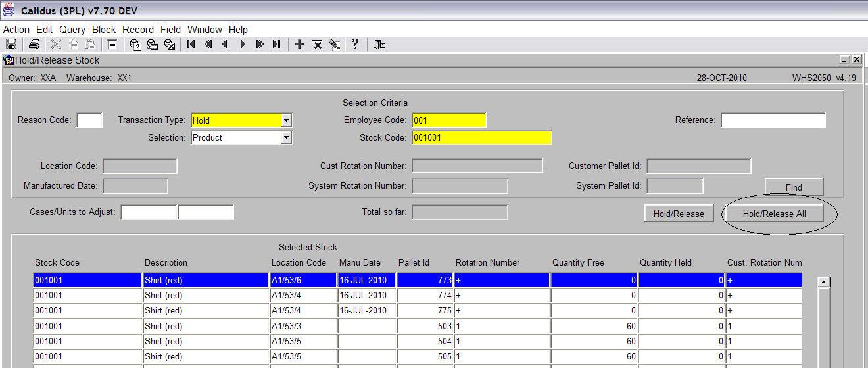Click the Calidus application title icon
Image resolution: width=868 pixels, height=370 pixels.
9,11
